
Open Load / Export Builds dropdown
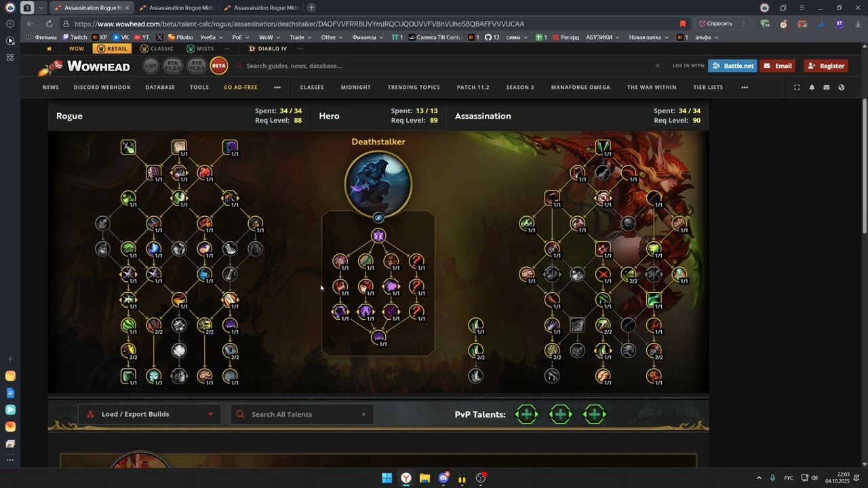point(150,414)
